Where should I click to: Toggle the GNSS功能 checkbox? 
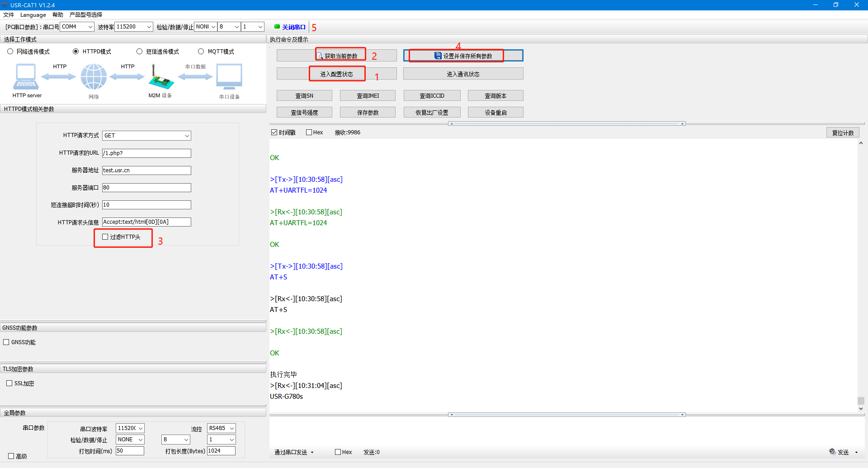6,342
